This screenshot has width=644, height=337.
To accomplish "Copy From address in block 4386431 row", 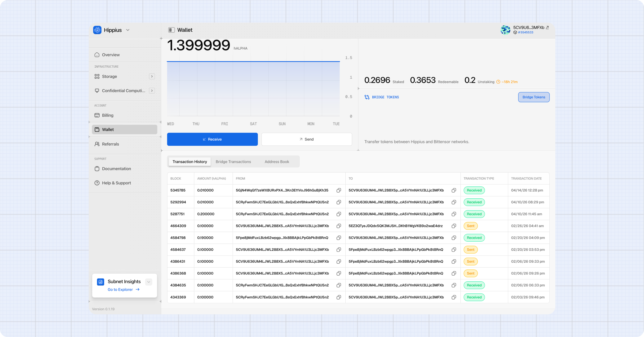I will click(x=339, y=261).
